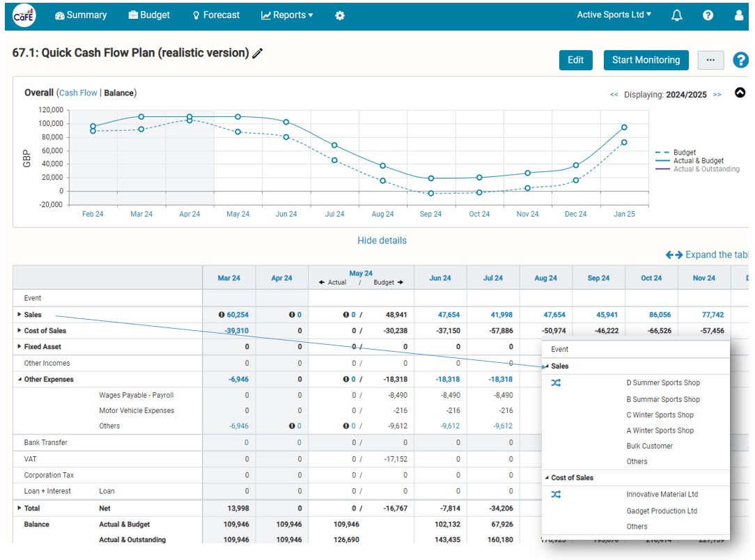
Task: Open the Active Sports Ltd company dropdown
Action: pyautogui.click(x=614, y=15)
